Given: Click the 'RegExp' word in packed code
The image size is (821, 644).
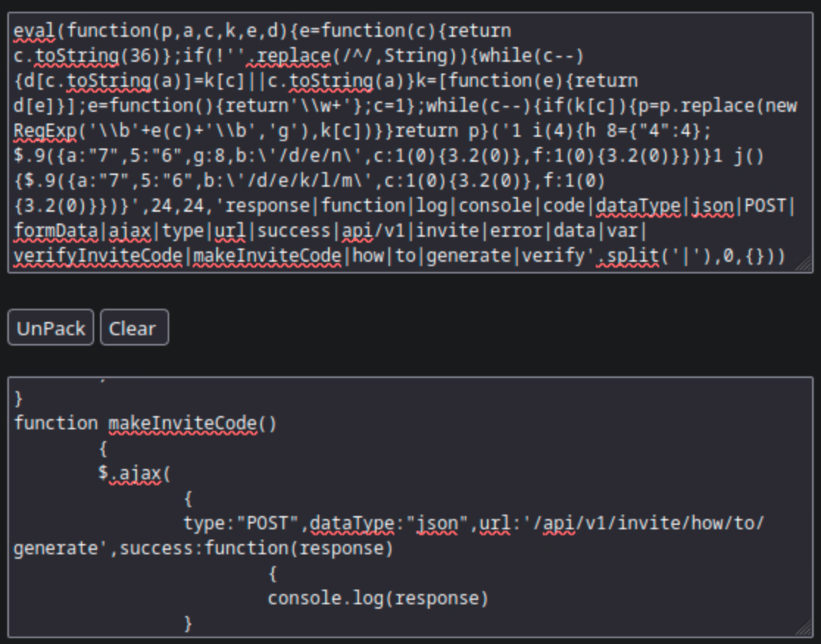Looking at the screenshot, I should pos(45,131).
